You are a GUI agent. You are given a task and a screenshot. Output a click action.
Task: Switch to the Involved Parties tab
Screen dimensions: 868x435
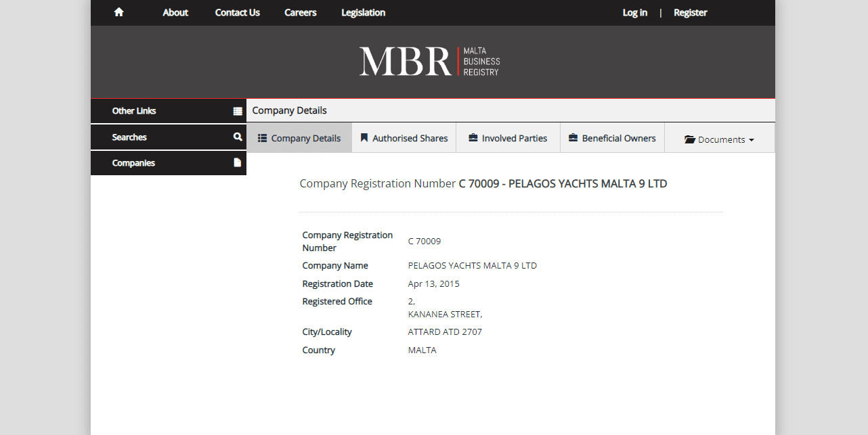pos(514,138)
